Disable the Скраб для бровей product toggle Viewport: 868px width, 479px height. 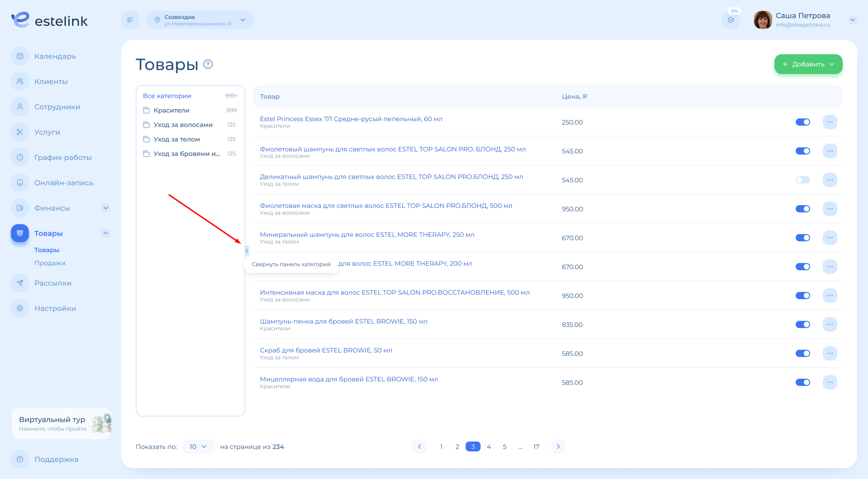pos(803,353)
